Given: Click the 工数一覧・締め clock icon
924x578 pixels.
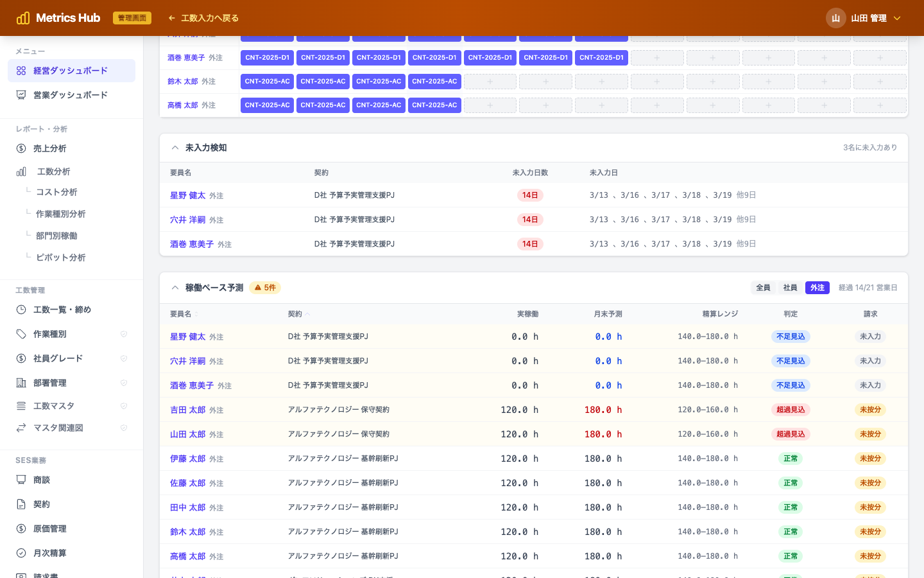Looking at the screenshot, I should click(21, 310).
